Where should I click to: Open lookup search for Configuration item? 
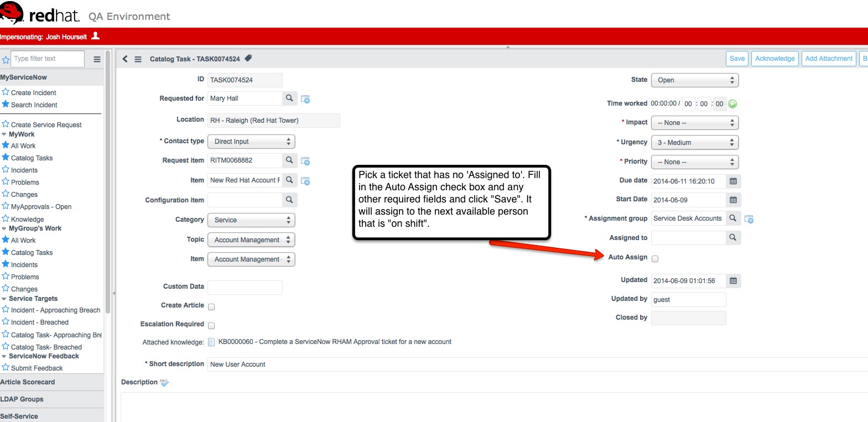(x=289, y=200)
